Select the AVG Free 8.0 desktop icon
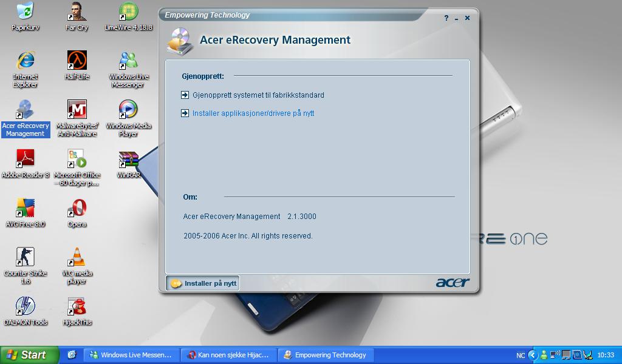This screenshot has width=622, height=364. click(x=25, y=213)
